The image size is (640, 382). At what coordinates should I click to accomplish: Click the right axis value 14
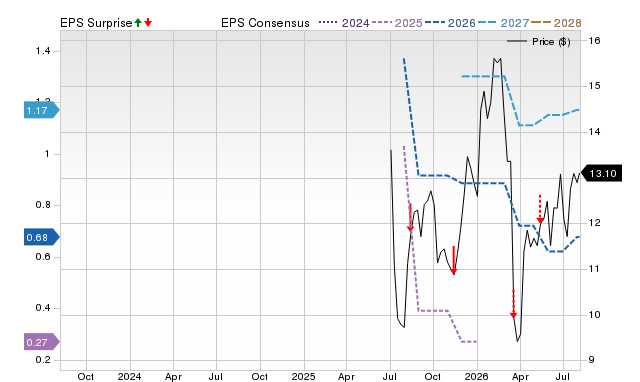(594, 131)
